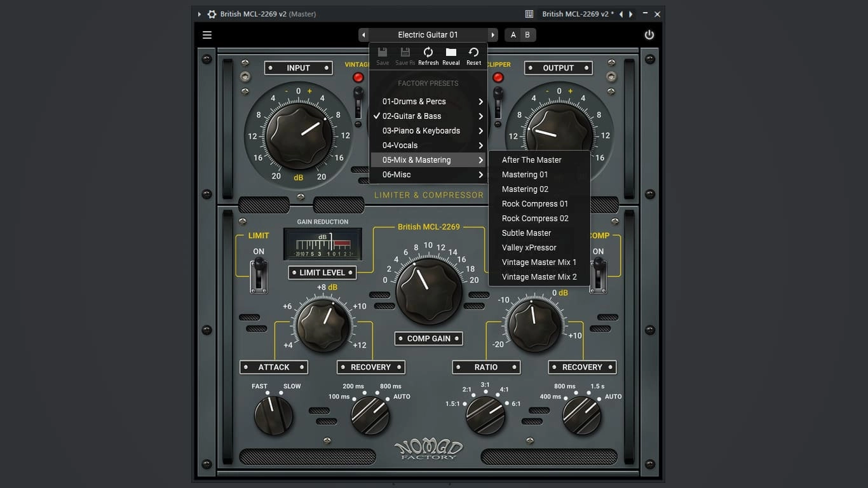Click the limiter RECOVERY knob with 100 ms

[x=370, y=416]
